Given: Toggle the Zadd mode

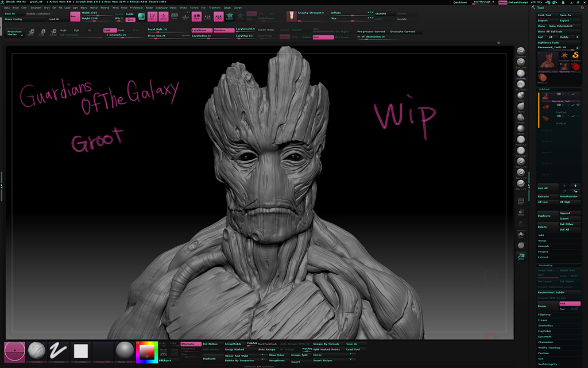Looking at the screenshot, I should (x=110, y=30).
